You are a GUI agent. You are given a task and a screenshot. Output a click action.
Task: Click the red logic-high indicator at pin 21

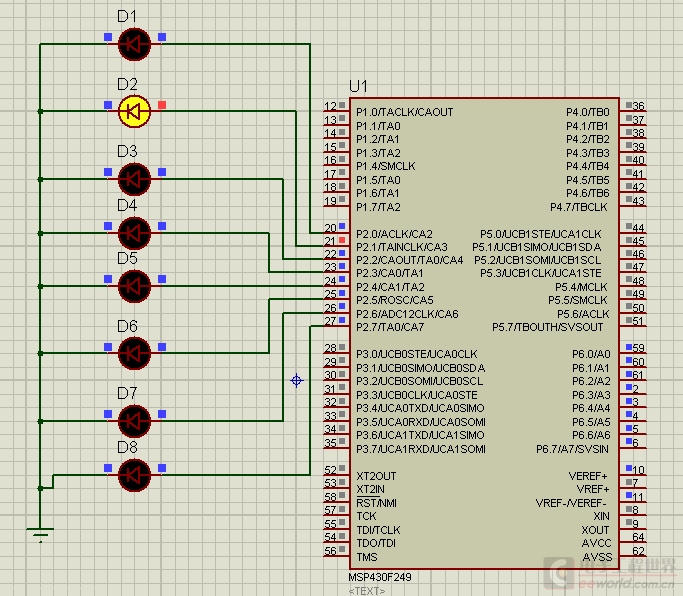click(342, 240)
